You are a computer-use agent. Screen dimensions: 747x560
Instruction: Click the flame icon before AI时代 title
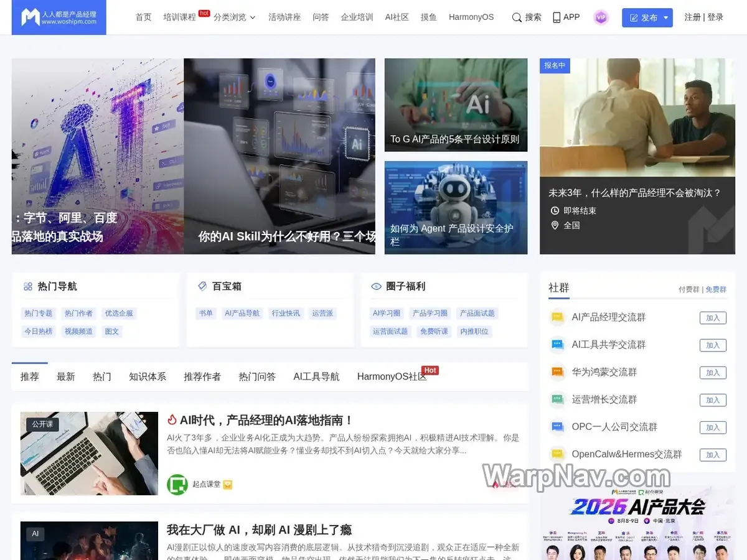[172, 420]
